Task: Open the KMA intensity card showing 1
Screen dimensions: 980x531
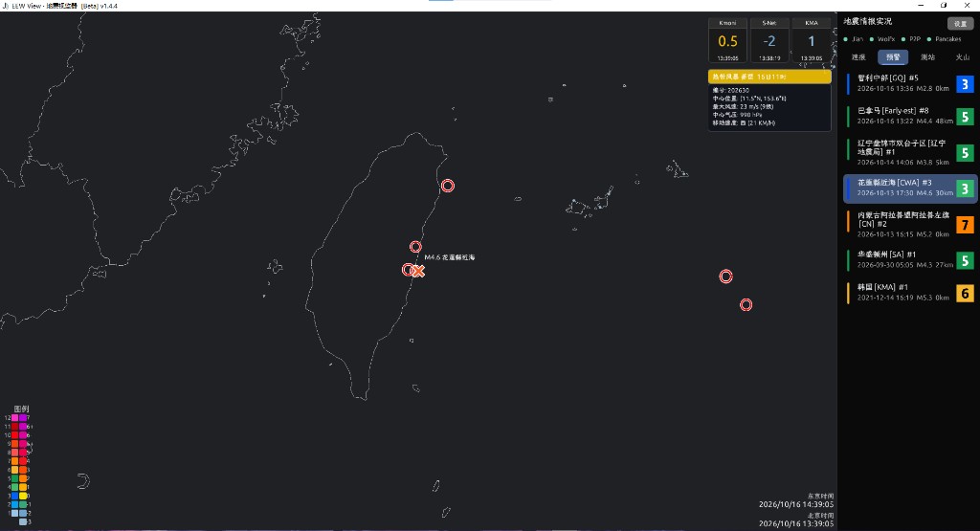Action: pyautogui.click(x=812, y=40)
